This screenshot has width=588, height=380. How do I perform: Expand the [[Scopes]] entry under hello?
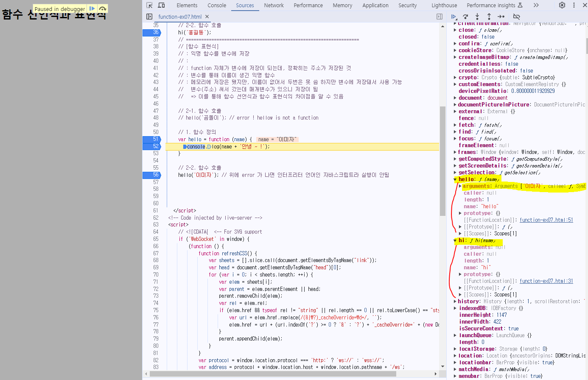(460, 234)
